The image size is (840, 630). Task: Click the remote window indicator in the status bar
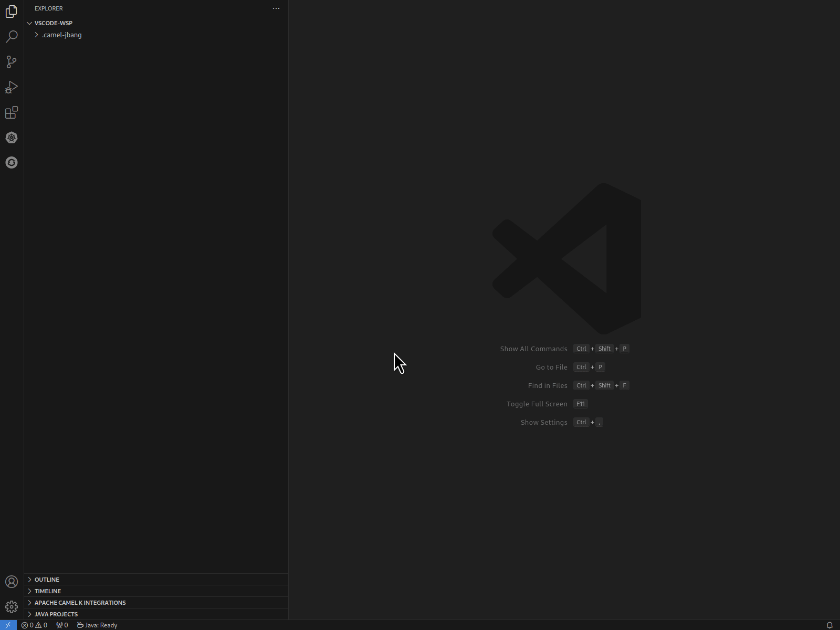point(8,625)
